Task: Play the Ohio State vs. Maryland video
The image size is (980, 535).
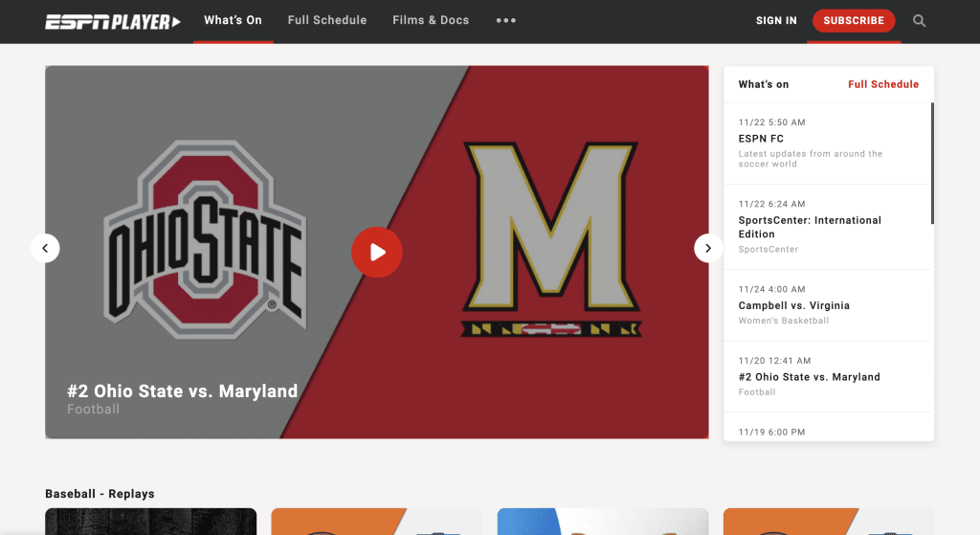Action: [x=377, y=252]
